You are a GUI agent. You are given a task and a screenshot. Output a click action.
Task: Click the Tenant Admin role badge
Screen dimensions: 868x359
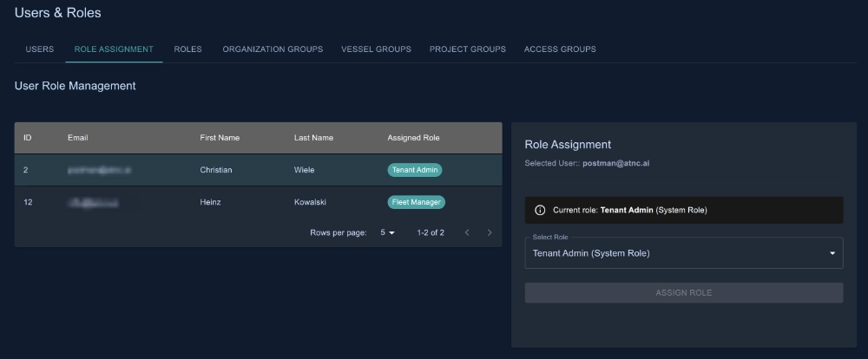pyautogui.click(x=415, y=170)
